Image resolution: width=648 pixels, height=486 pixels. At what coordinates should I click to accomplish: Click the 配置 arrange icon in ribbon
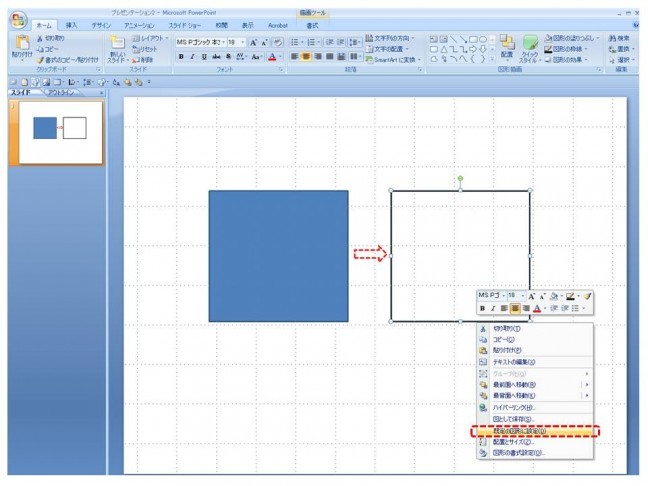coord(507,46)
